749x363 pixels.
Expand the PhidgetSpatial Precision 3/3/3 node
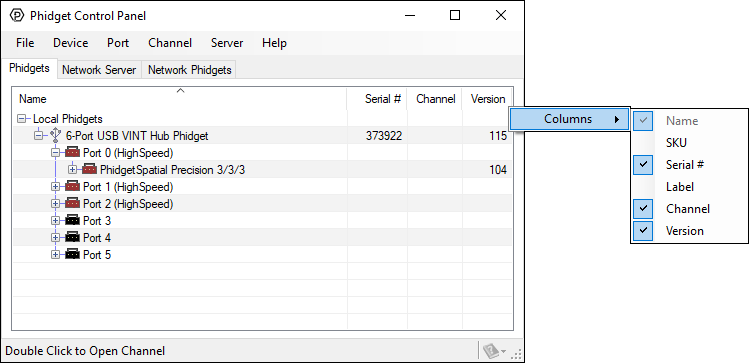click(x=73, y=170)
